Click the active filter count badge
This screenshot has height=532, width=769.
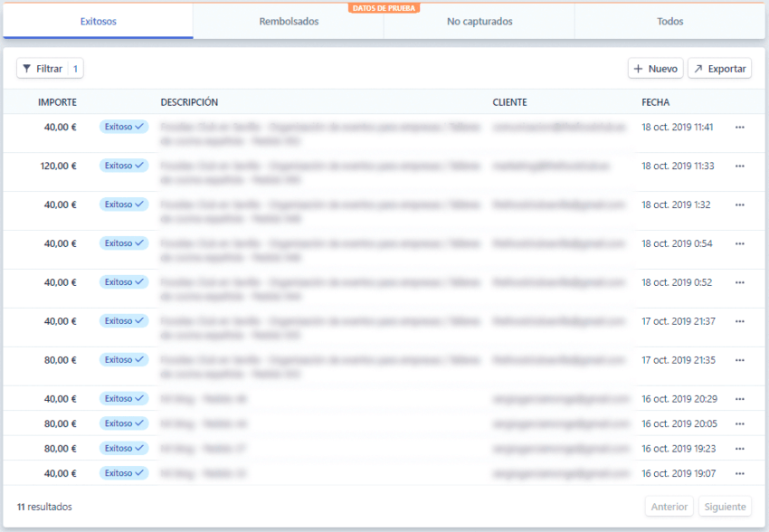tap(75, 69)
